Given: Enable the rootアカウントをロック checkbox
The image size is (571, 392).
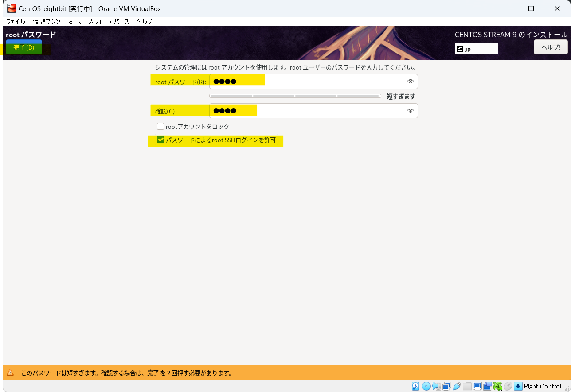Looking at the screenshot, I should tap(160, 126).
